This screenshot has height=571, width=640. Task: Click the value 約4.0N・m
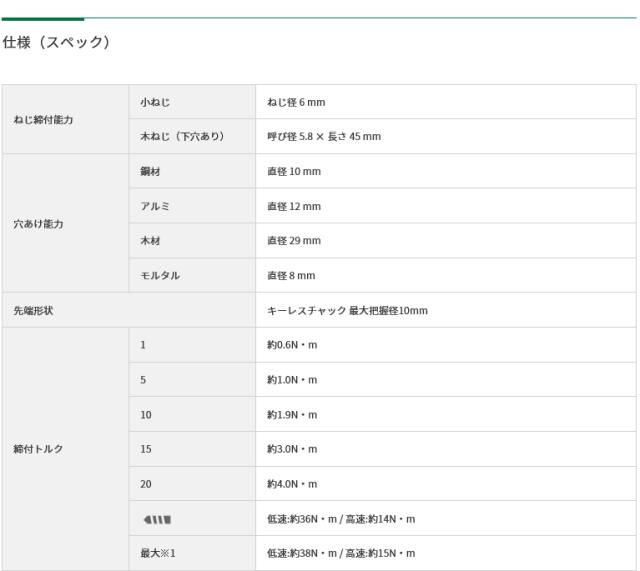tap(292, 484)
